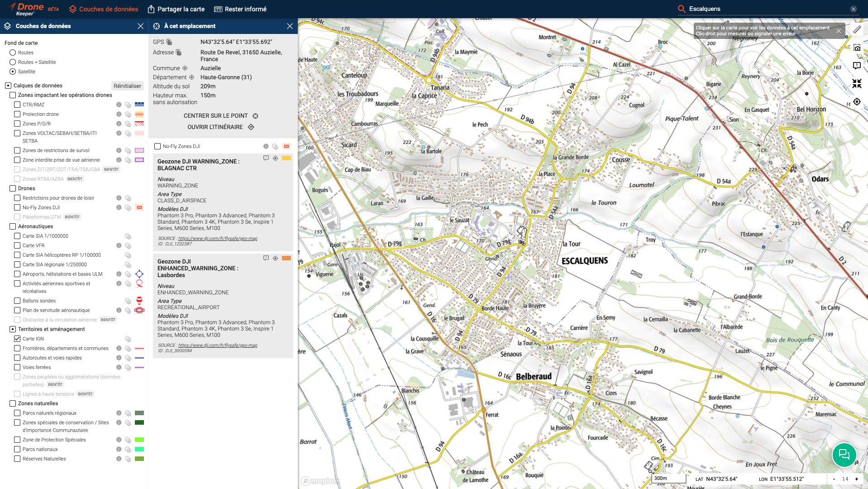Enable CTR/RMZ layer checkbox

click(17, 105)
